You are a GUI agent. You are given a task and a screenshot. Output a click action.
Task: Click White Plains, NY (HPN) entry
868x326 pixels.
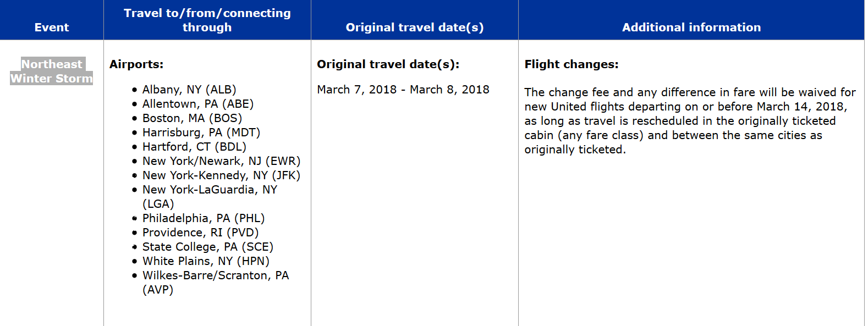click(206, 261)
